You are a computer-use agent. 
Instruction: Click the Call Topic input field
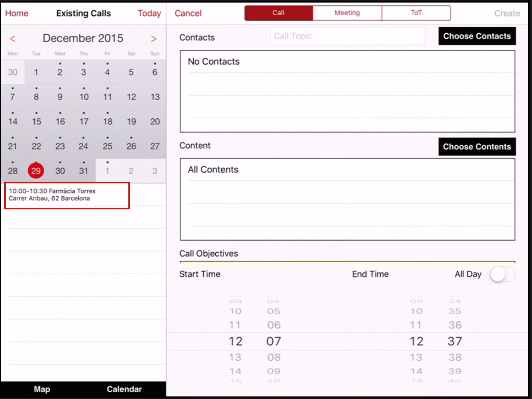tap(347, 36)
